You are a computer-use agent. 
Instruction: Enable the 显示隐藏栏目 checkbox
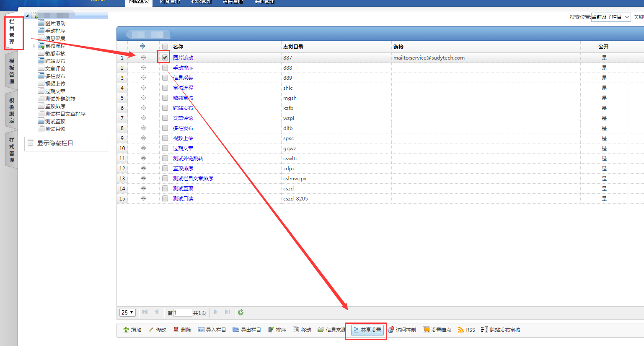click(31, 143)
